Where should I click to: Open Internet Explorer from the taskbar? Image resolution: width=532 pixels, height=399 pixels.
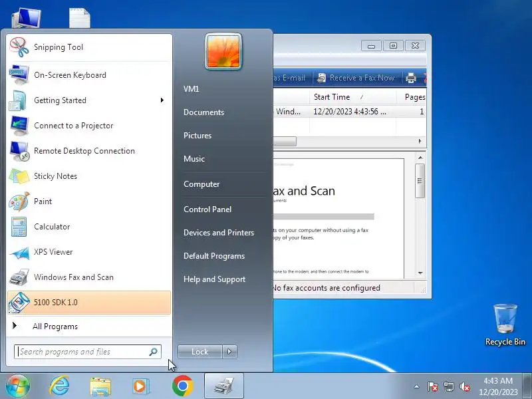[x=60, y=386]
